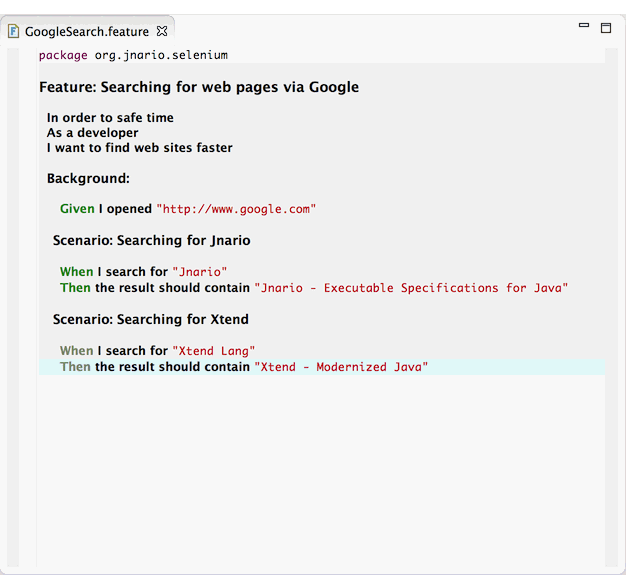Click the feature file icon in tab
626x575 pixels.
pyautogui.click(x=14, y=31)
